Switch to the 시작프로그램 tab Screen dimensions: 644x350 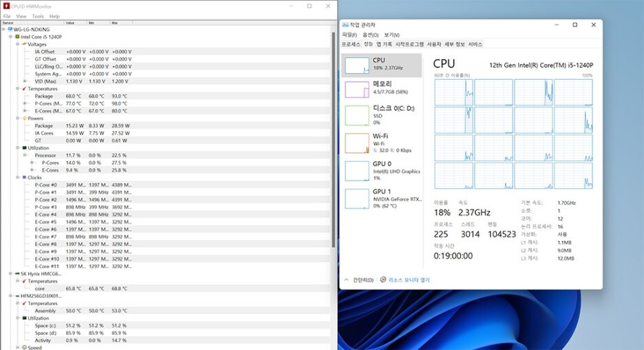pyautogui.click(x=409, y=44)
